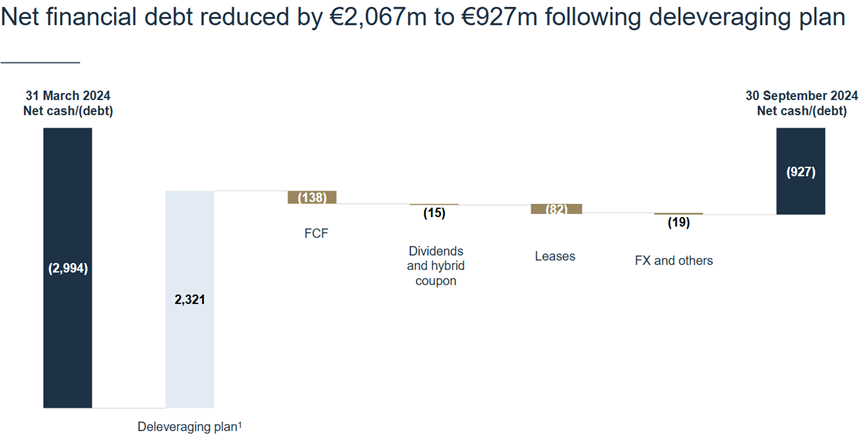Select the gold (82) Leases bar
The height and width of the screenshot is (438, 863).
pos(556,209)
